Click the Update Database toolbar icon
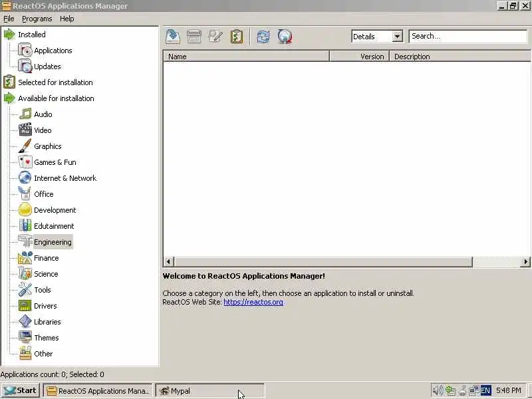Viewport: 532px width, 399px height. coord(285,37)
